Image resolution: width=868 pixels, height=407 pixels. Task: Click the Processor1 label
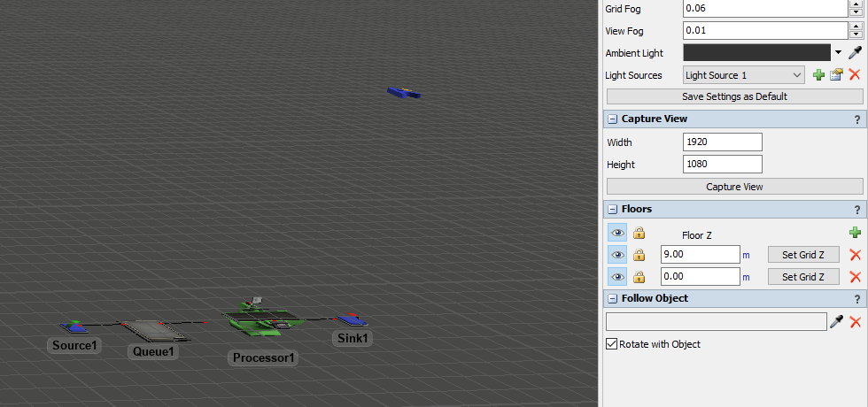tap(263, 357)
